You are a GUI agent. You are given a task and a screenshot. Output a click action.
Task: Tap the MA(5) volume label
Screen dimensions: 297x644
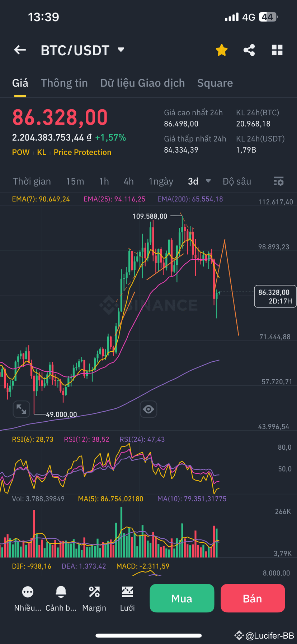[110, 499]
